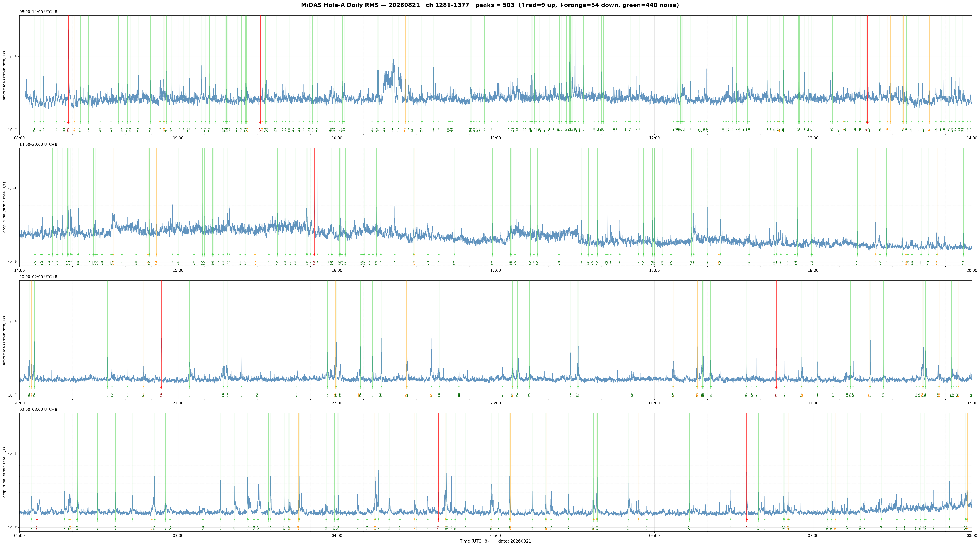Pick the green noise-peak label 022
The height and width of the screenshot is (546, 980).
click(171, 130)
